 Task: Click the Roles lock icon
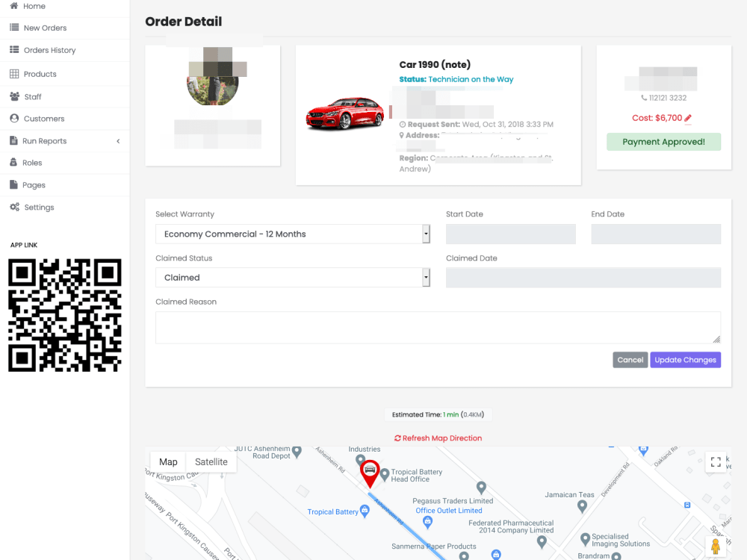pyautogui.click(x=16, y=163)
